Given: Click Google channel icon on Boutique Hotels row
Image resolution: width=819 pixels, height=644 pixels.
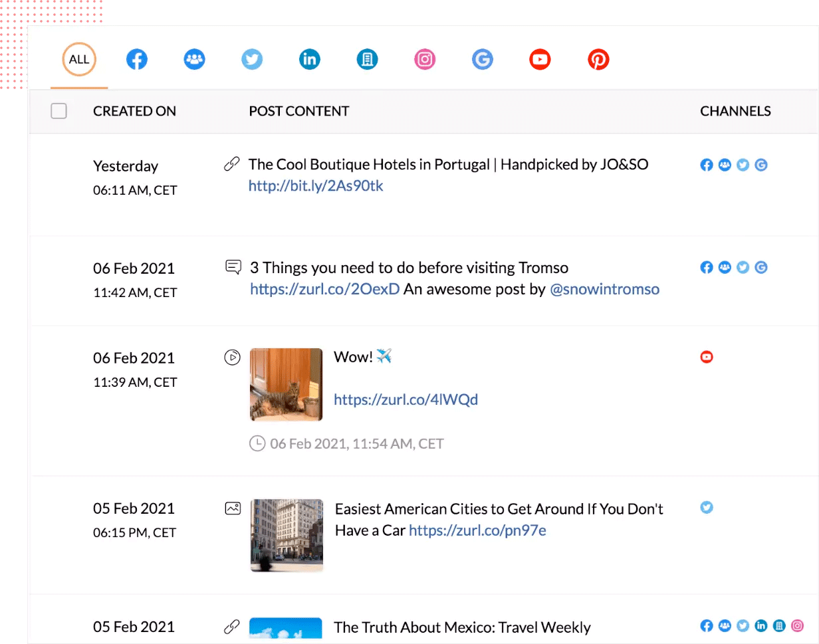Looking at the screenshot, I should click(x=761, y=165).
